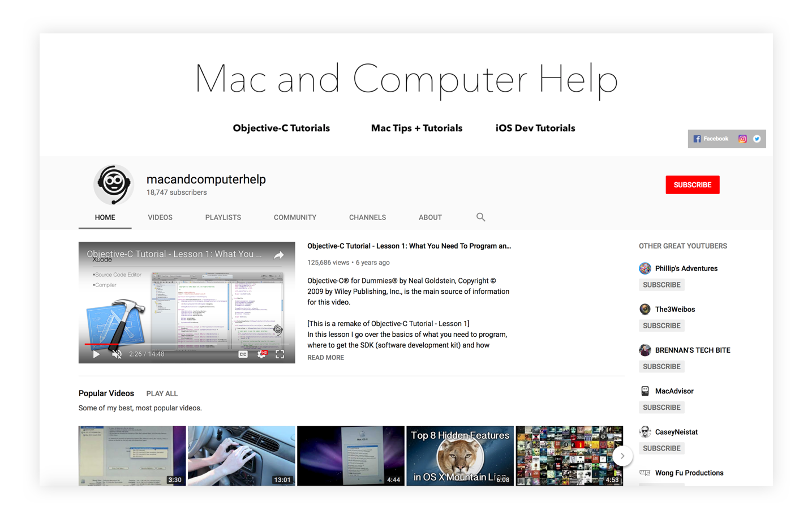
Task: Open Phillip's Adventures channel name
Action: 686,268
